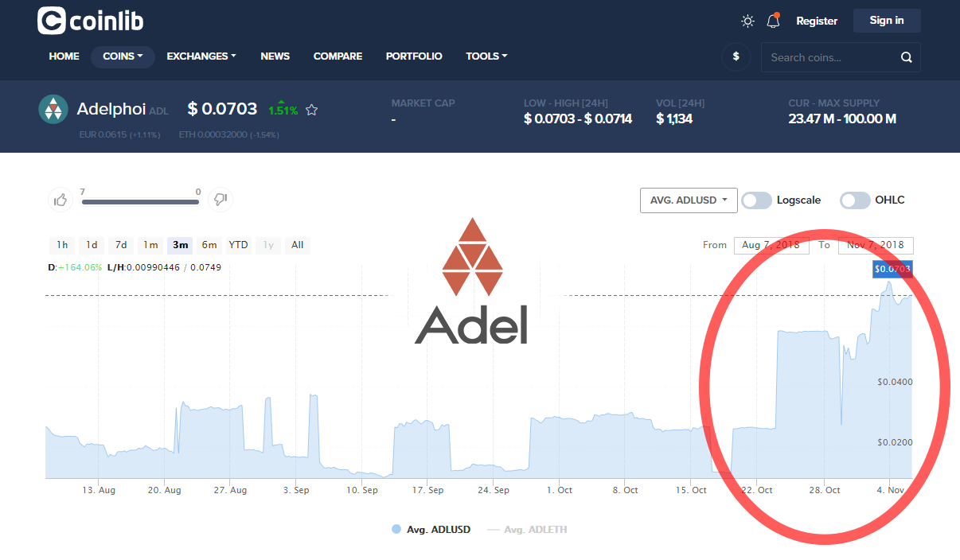The height and width of the screenshot is (560, 960).
Task: Open the notifications bell
Action: [773, 21]
